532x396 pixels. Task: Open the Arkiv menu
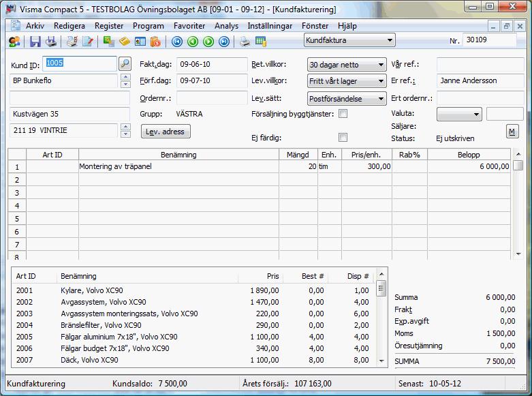(x=35, y=26)
